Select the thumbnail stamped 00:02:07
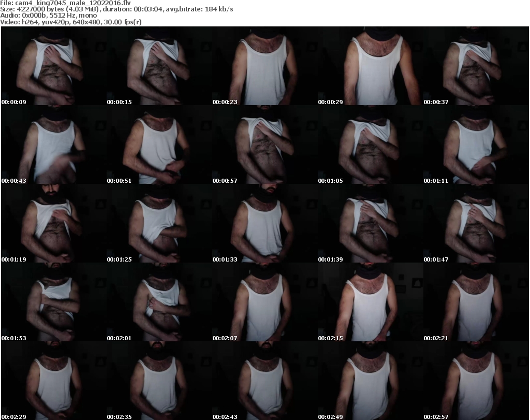The height and width of the screenshot is (420, 530). (265, 302)
